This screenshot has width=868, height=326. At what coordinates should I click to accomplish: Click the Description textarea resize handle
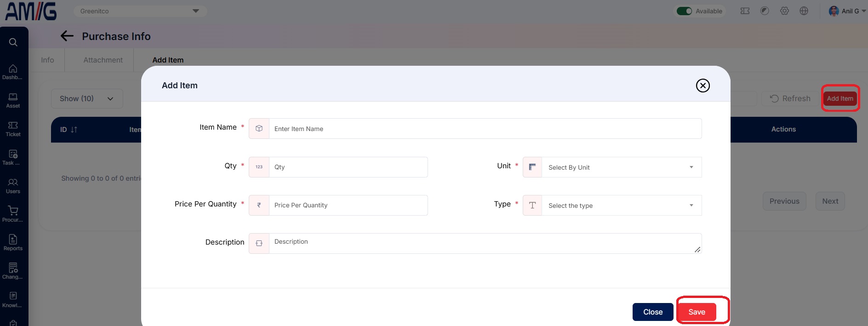[697, 249]
